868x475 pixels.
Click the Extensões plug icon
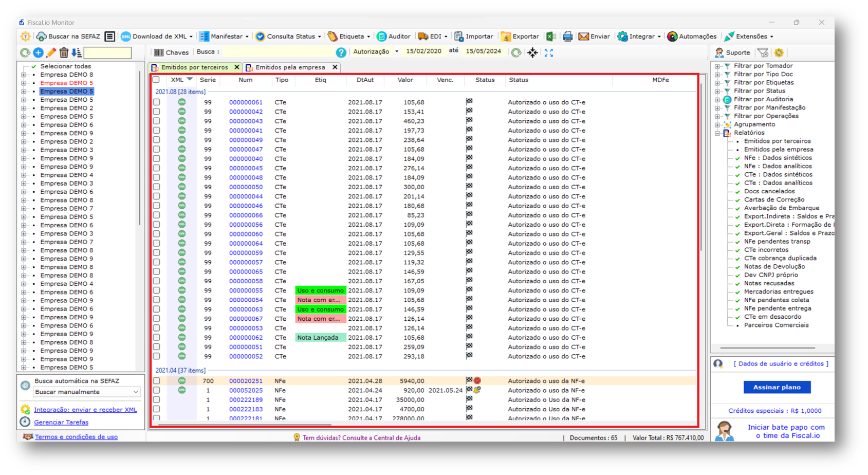click(729, 36)
